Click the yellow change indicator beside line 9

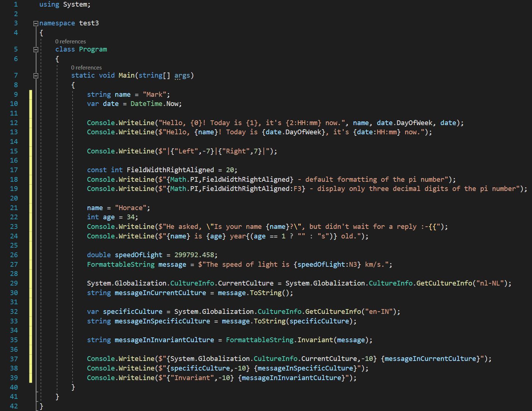point(31,94)
